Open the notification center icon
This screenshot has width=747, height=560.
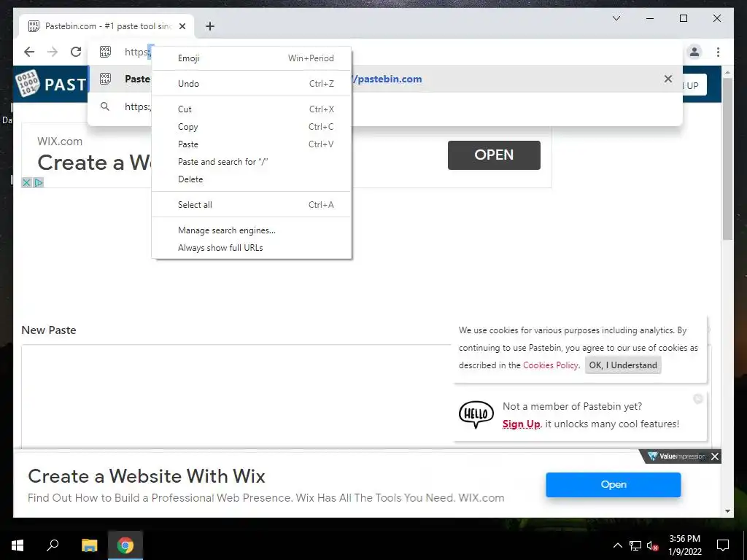pos(723,545)
